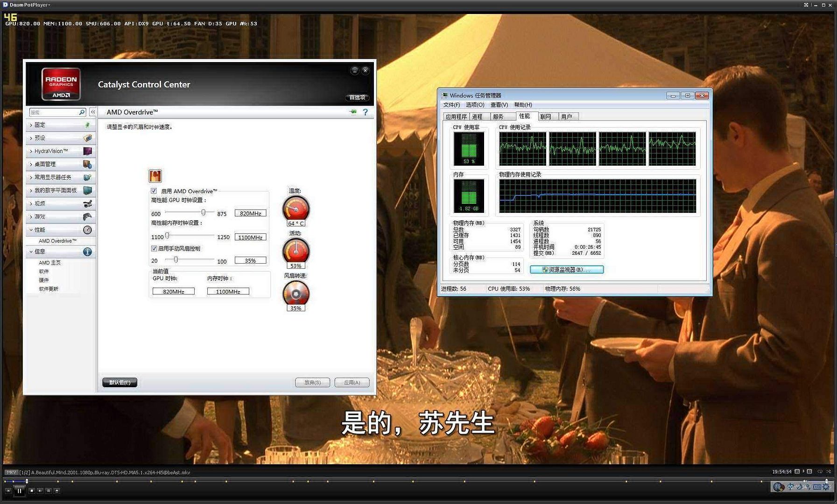Click the 资源监视器 button
Viewport: 837px width, 504px height.
(566, 270)
